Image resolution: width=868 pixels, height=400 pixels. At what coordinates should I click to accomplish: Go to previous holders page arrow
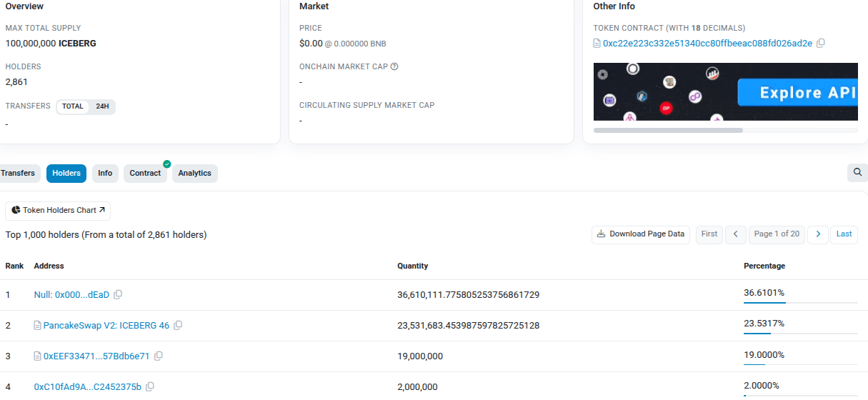pos(736,234)
